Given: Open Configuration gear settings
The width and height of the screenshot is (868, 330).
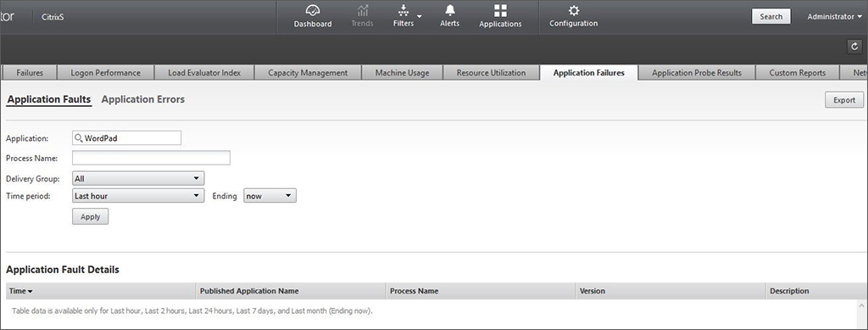Looking at the screenshot, I should click(574, 17).
